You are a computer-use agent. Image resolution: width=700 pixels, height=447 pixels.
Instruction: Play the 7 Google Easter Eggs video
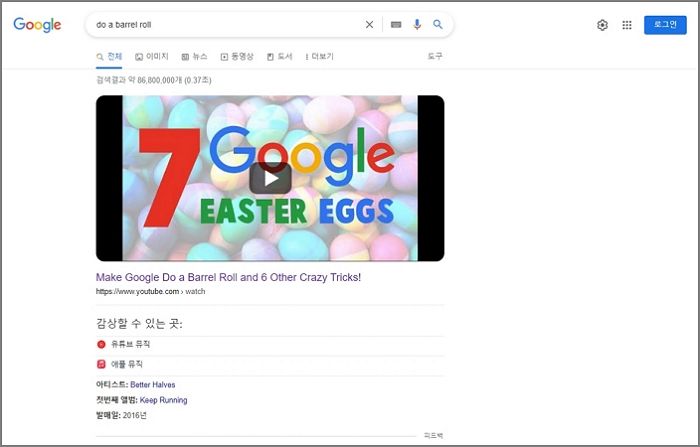[x=270, y=178]
